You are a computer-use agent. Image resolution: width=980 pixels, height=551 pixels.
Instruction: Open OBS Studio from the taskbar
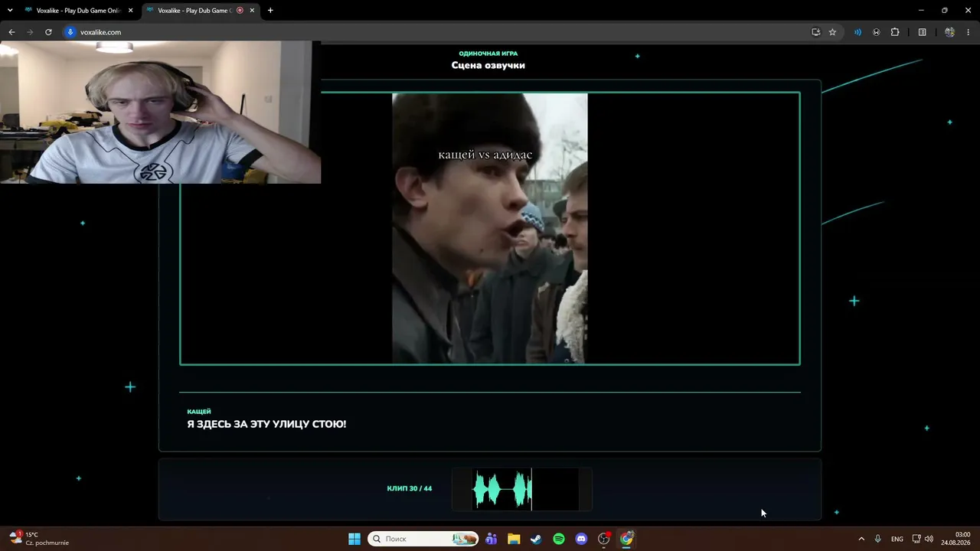[604, 539]
